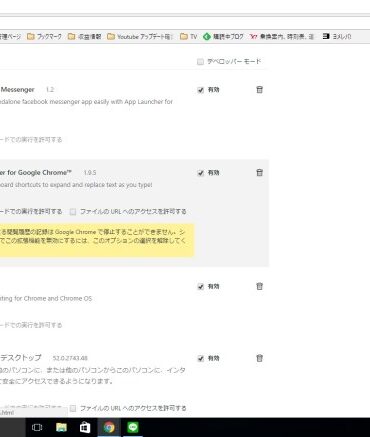Tick ファイルの URL へのアクセス under デスクトップ extension
Viewport: 370px width, 437px height.
click(73, 408)
